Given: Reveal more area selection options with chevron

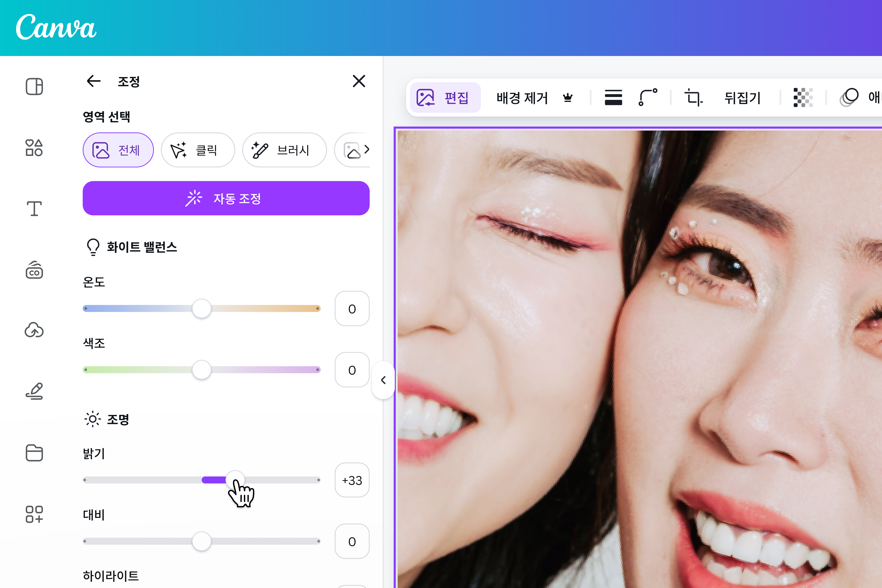Looking at the screenshot, I should (367, 150).
